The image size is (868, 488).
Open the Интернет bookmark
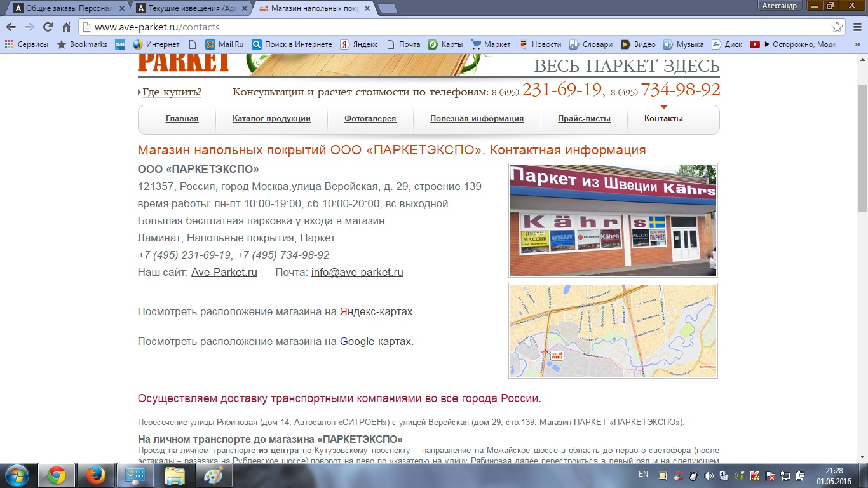(x=156, y=44)
